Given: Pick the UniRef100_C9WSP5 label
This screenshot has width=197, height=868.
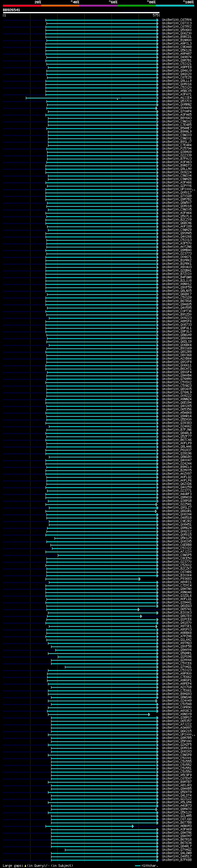Looking at the screenshot, I should (177, 555).
